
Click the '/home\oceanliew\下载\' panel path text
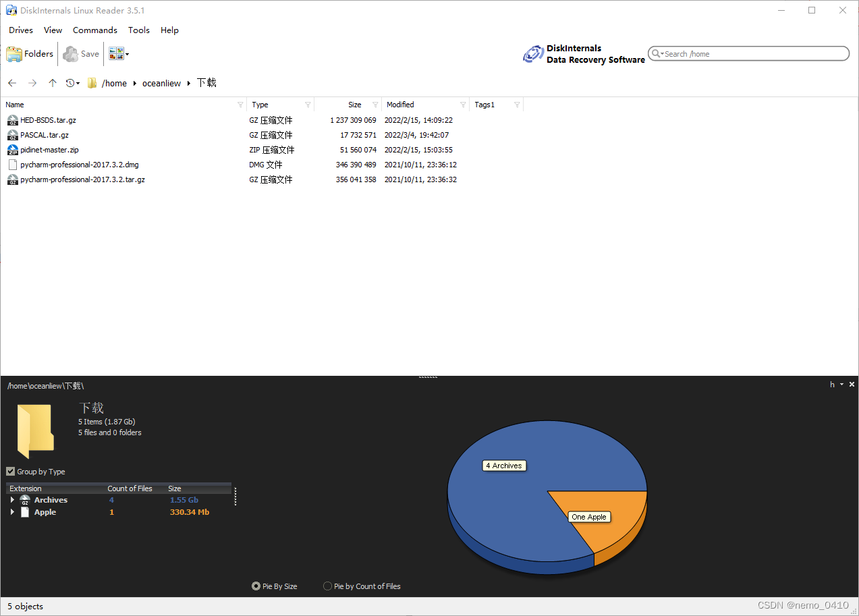click(x=46, y=386)
